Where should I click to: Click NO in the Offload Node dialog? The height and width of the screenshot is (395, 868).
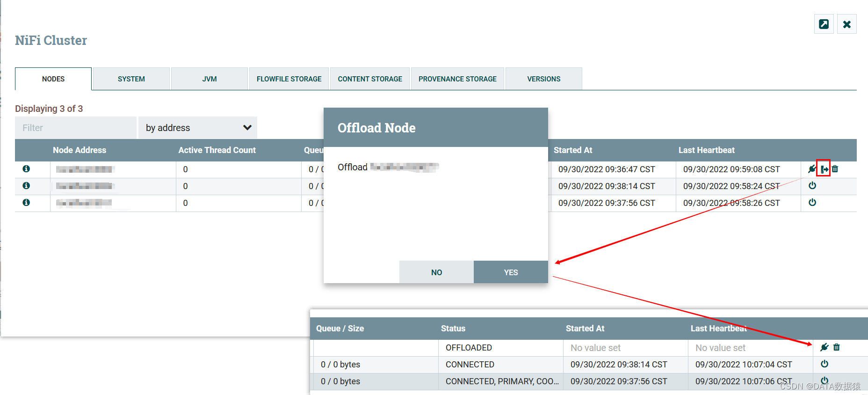pyautogui.click(x=436, y=272)
